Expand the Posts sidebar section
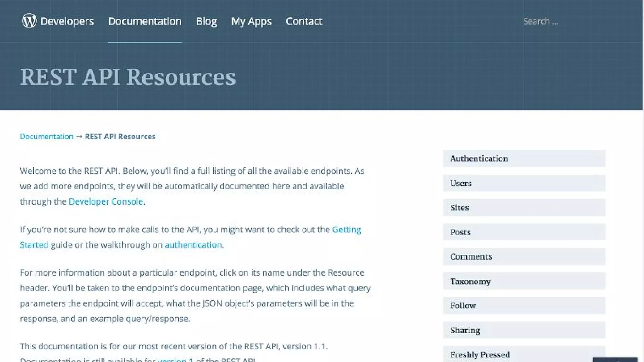 click(x=524, y=232)
